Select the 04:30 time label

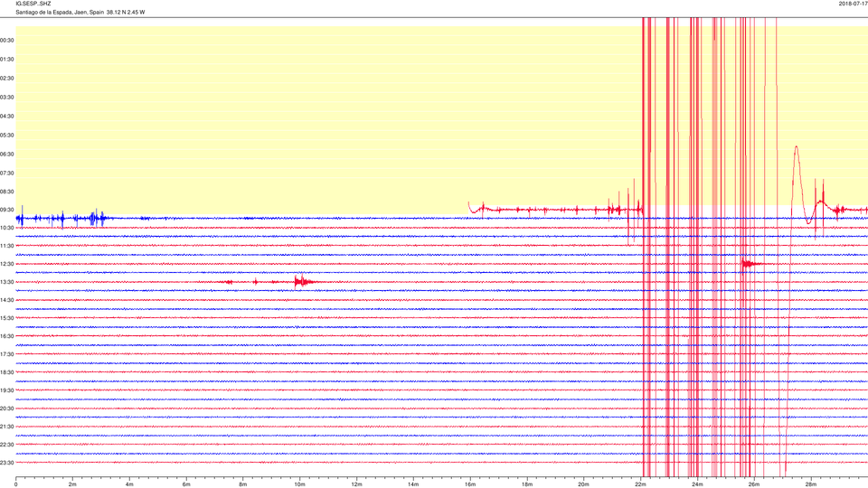pos(7,117)
